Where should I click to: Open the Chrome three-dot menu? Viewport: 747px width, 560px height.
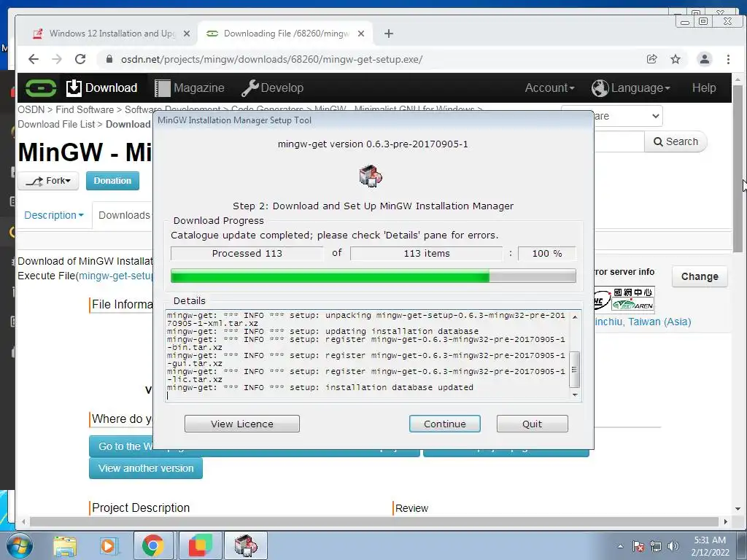[728, 59]
